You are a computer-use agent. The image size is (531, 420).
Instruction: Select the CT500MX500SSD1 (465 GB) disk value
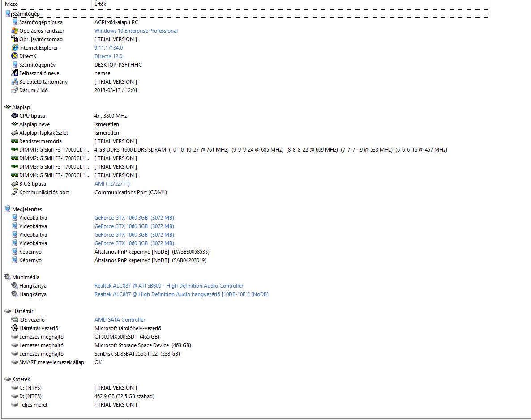(127, 337)
